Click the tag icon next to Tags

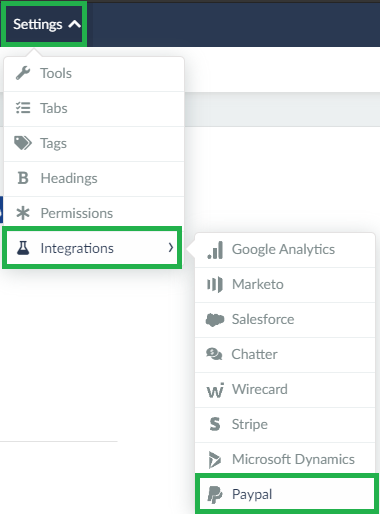[23, 143]
